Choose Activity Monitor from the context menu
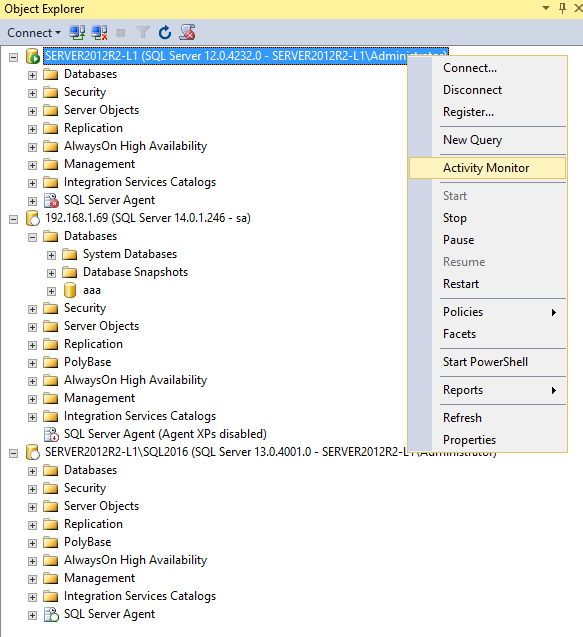This screenshot has width=583, height=637. click(x=487, y=168)
